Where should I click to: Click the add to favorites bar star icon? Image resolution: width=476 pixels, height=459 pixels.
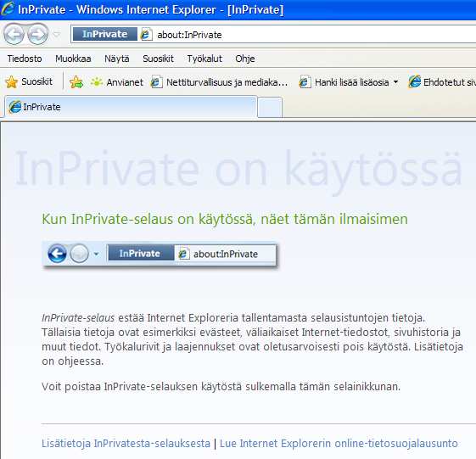[76, 82]
